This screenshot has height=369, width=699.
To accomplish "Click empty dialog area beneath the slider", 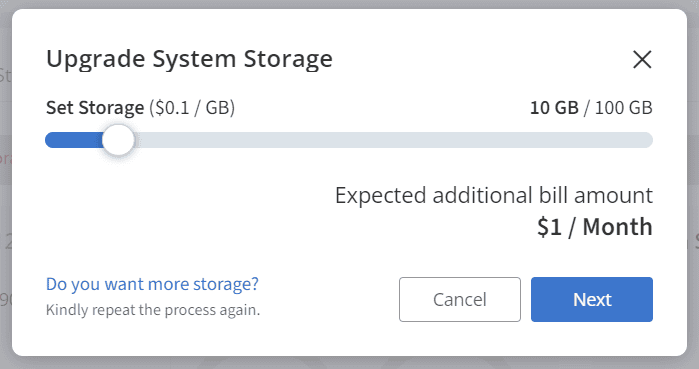I will tap(178, 209).
